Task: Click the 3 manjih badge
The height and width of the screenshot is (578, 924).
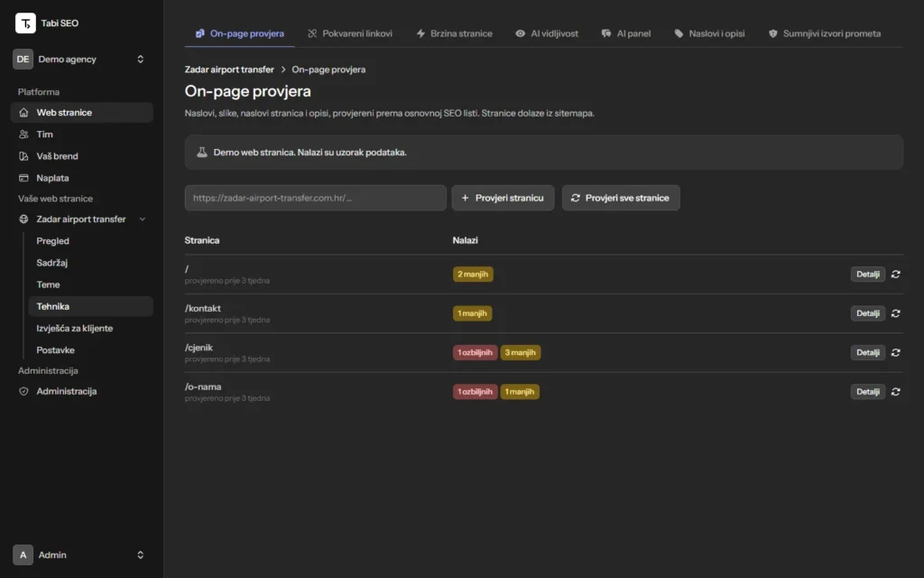Action: coord(521,353)
